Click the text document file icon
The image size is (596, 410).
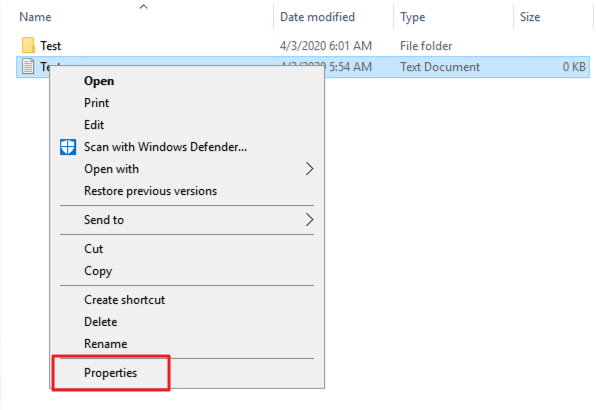pos(28,66)
